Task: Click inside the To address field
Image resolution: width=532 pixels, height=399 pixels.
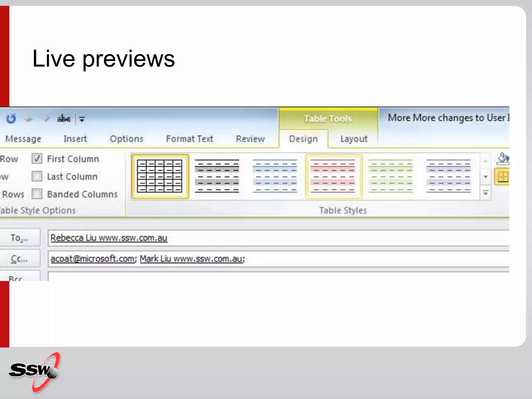Action: [x=278, y=238]
